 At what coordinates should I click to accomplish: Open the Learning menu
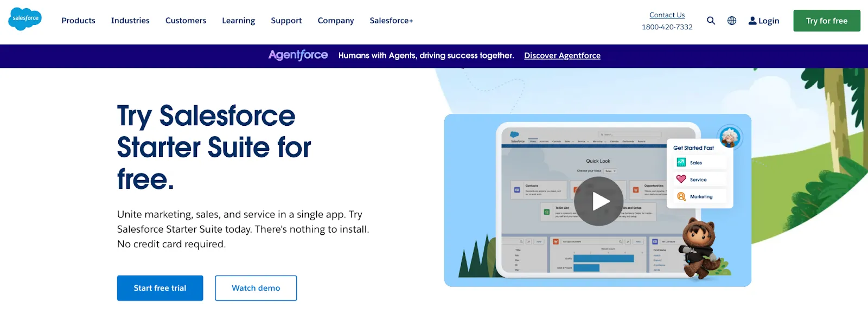(x=238, y=21)
